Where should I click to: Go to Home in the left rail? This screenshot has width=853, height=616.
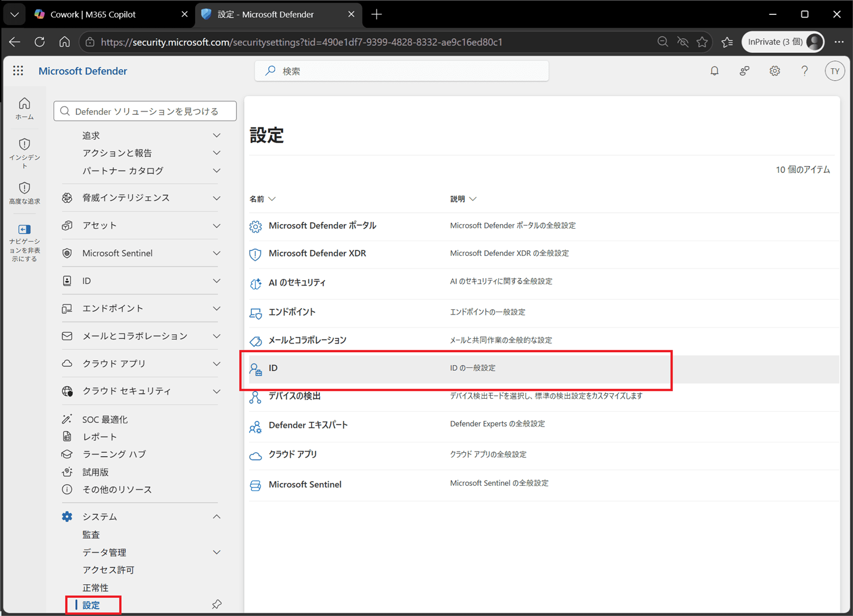(24, 108)
